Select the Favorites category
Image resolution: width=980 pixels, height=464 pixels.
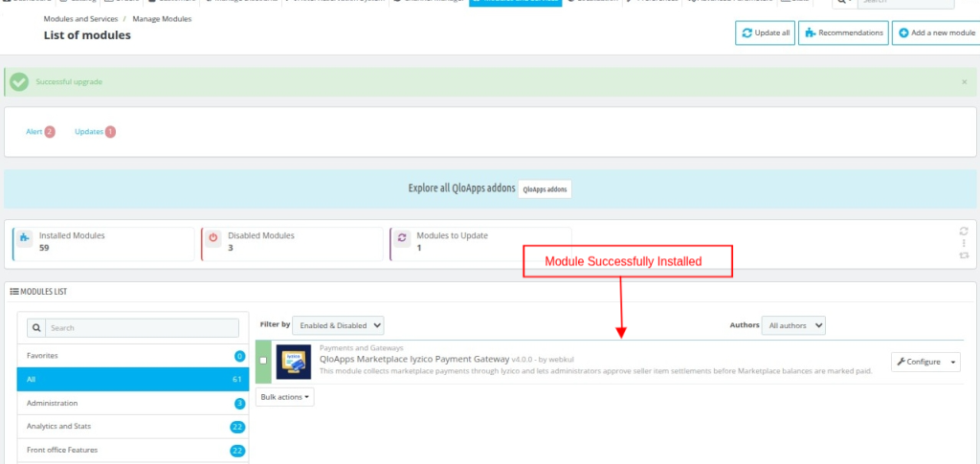click(133, 356)
